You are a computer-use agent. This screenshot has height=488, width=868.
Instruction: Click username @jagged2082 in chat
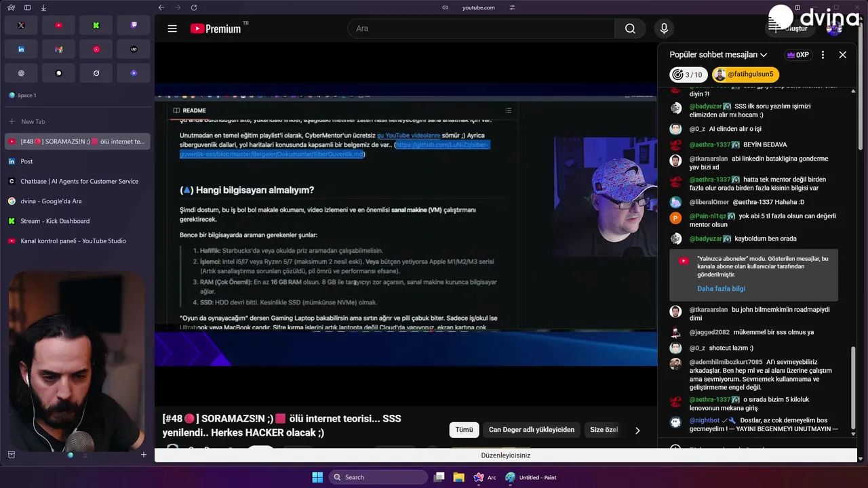pos(709,332)
